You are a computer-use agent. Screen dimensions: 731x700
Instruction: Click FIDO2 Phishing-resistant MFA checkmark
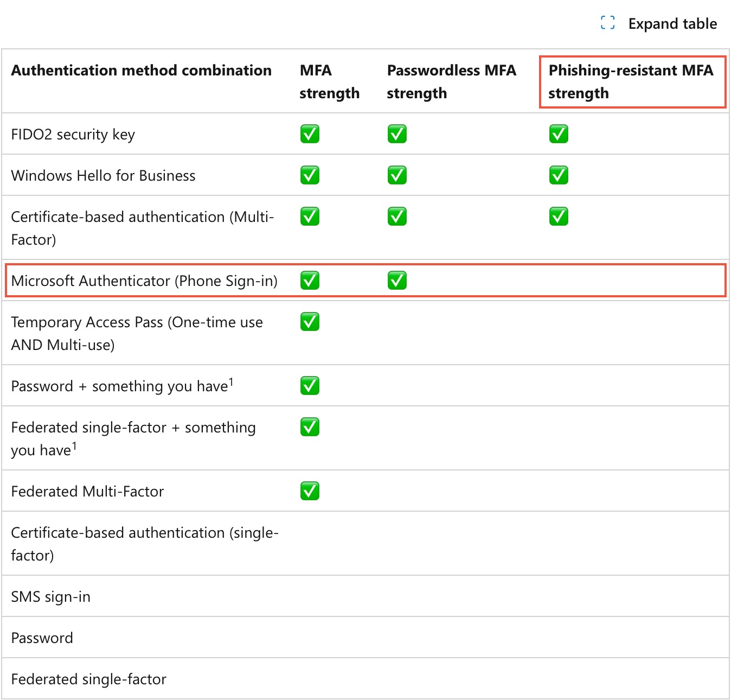559,134
